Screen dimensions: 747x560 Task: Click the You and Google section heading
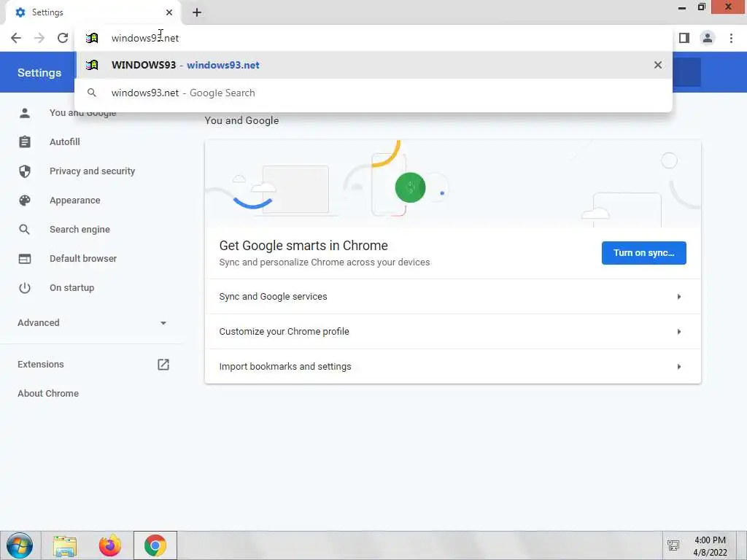coord(241,120)
